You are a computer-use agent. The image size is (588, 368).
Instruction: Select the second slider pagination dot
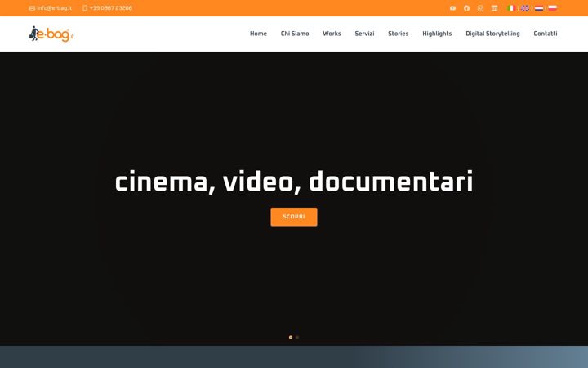pyautogui.click(x=297, y=337)
